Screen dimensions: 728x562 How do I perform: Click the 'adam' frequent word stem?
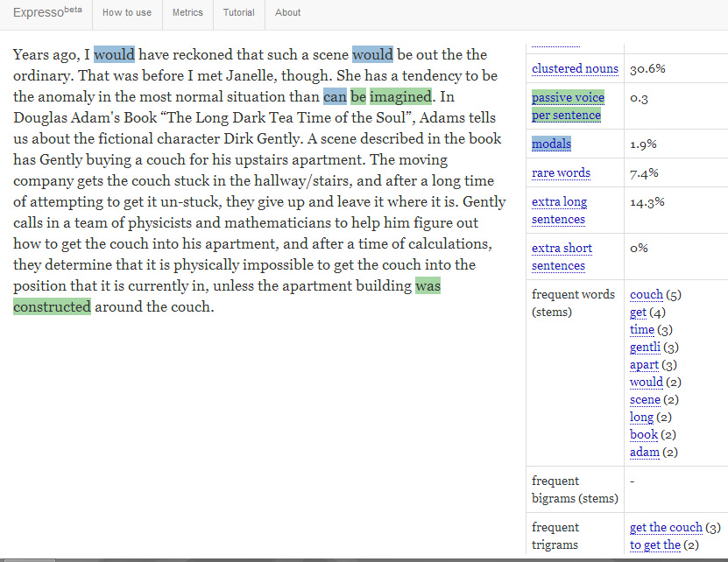(644, 452)
